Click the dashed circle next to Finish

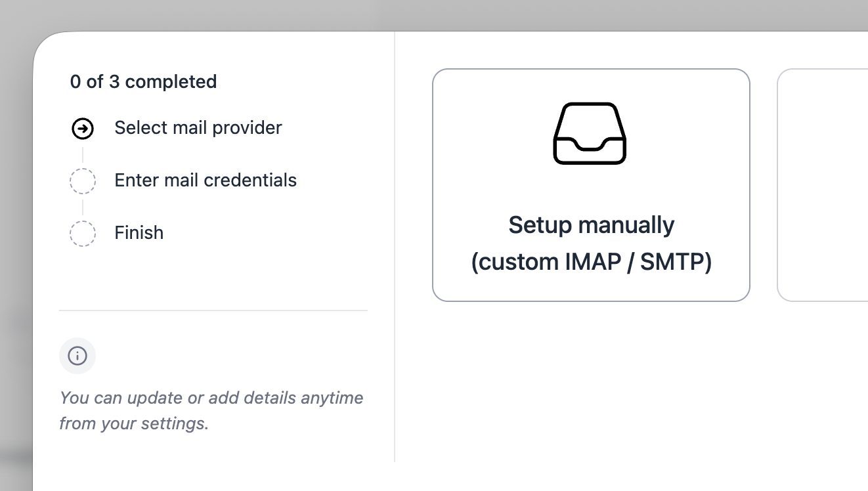click(x=83, y=233)
